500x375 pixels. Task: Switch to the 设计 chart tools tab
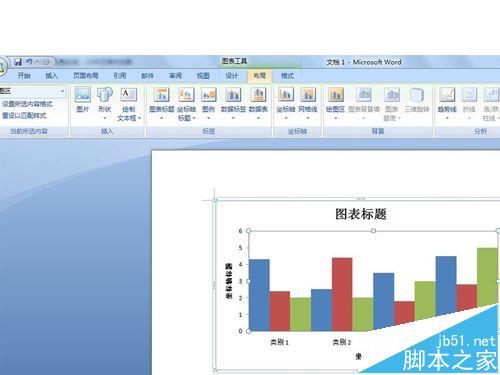232,76
